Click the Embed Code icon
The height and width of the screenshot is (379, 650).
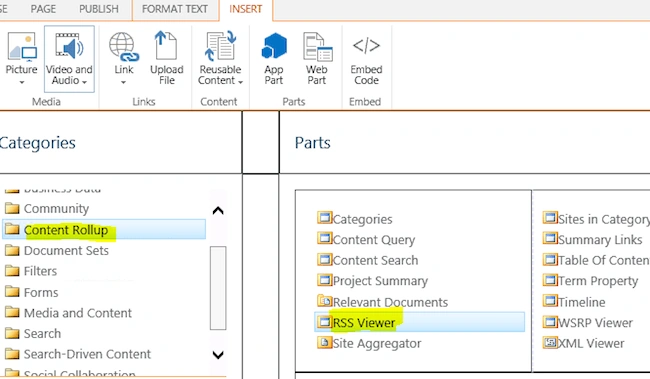click(366, 45)
